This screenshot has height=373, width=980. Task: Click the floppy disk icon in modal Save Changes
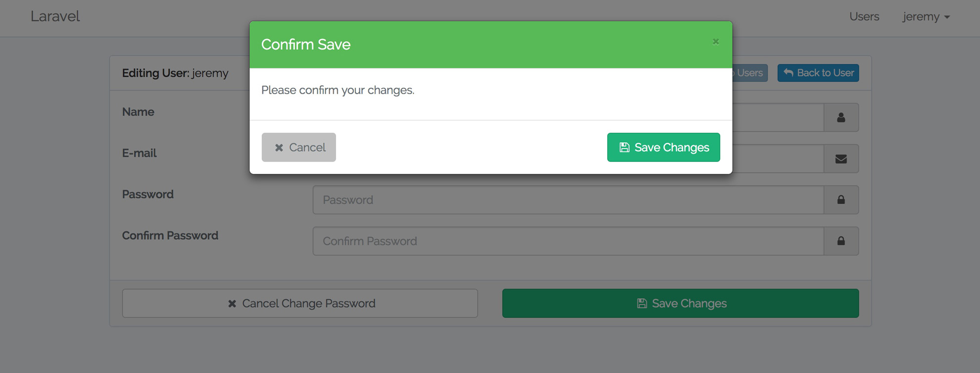[625, 148]
